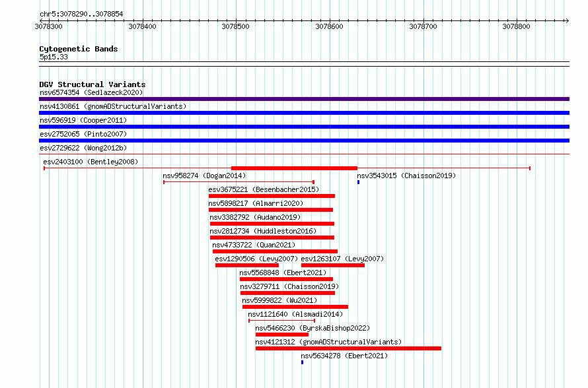This screenshot has width=588, height=388.
Task: Open esv1290506 (Levy2007) variant label
Action: point(256,259)
